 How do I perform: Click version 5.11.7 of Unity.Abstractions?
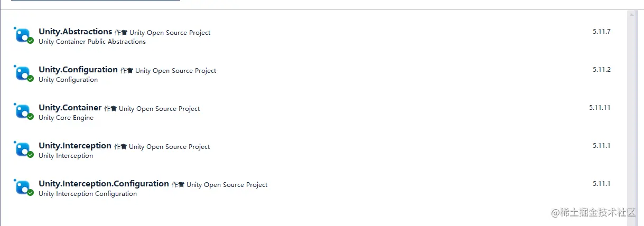pos(601,32)
